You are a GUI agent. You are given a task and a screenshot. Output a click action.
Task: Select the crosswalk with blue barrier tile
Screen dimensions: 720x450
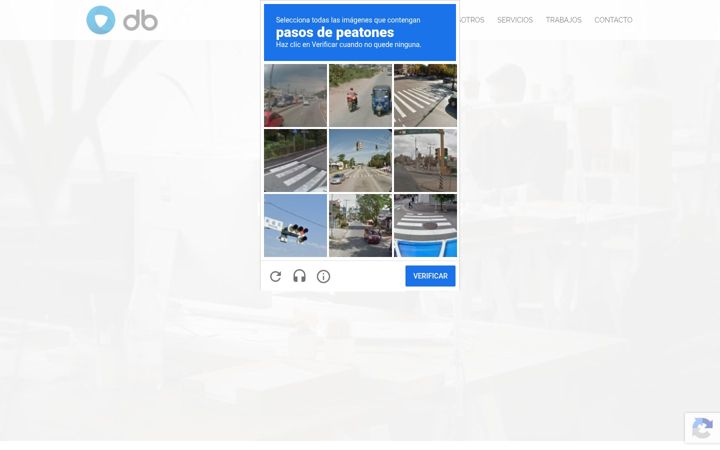pyautogui.click(x=425, y=225)
